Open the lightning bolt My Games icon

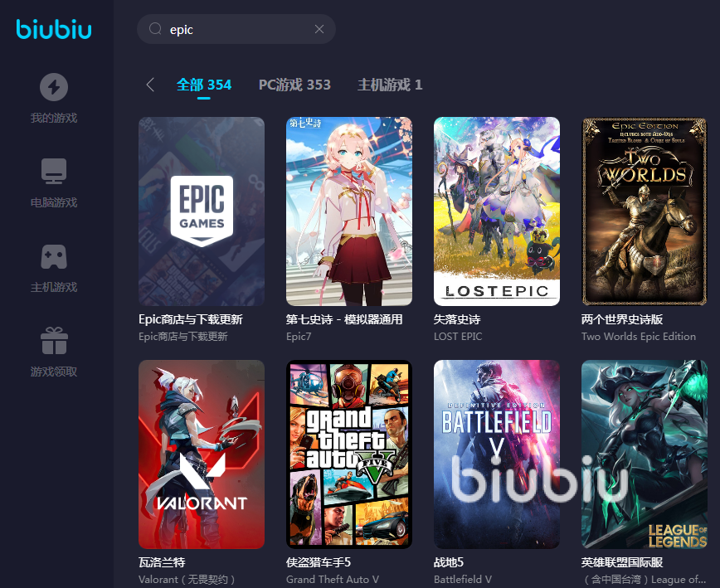coord(54,87)
